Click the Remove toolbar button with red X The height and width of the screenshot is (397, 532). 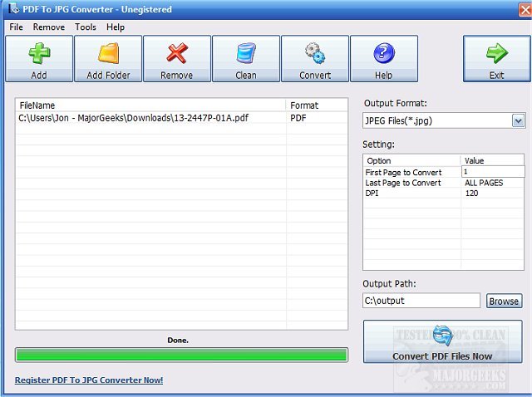point(177,59)
